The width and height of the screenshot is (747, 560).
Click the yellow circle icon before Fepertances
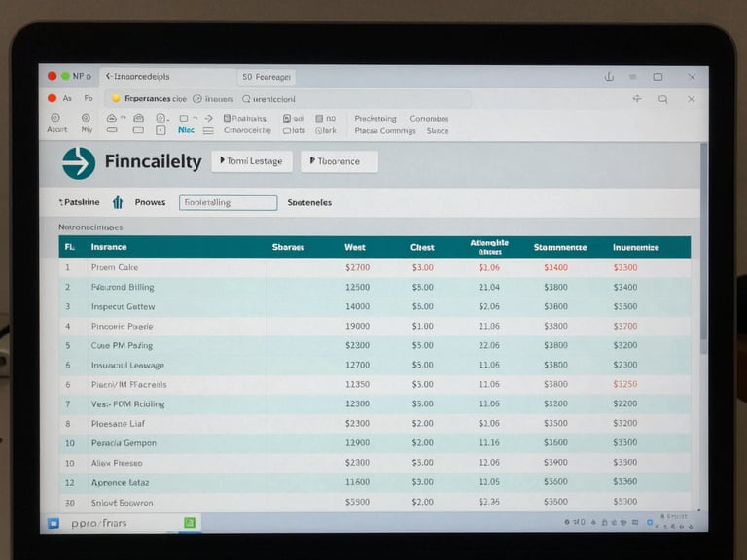[116, 98]
